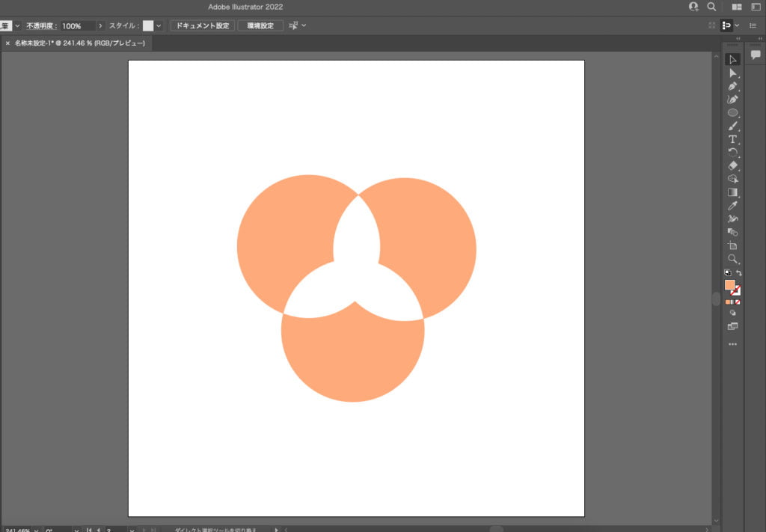766x532 pixels.
Task: Open the スタイル dropdown arrow
Action: (x=159, y=25)
